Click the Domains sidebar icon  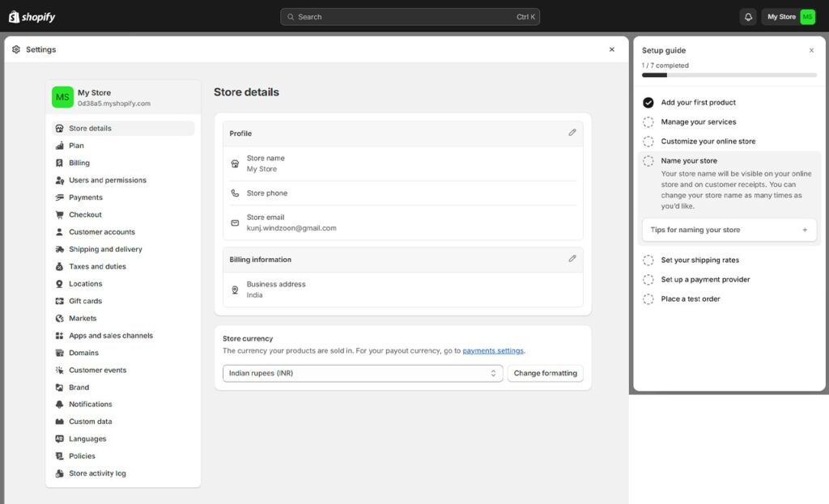coord(59,353)
